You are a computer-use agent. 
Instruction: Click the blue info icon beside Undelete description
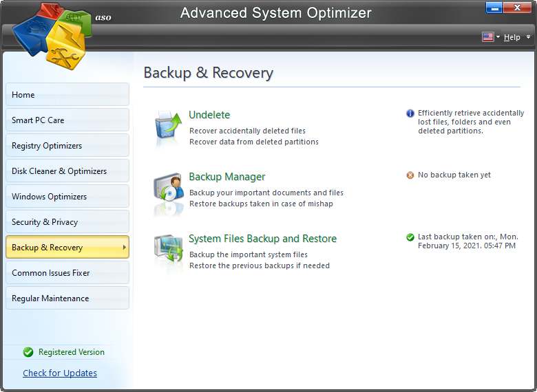click(410, 113)
